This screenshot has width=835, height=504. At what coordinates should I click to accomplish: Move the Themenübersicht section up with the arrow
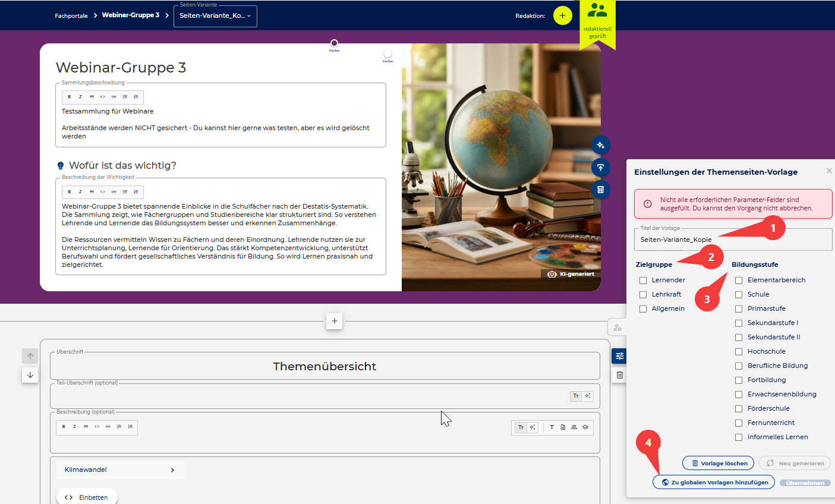tap(30, 356)
